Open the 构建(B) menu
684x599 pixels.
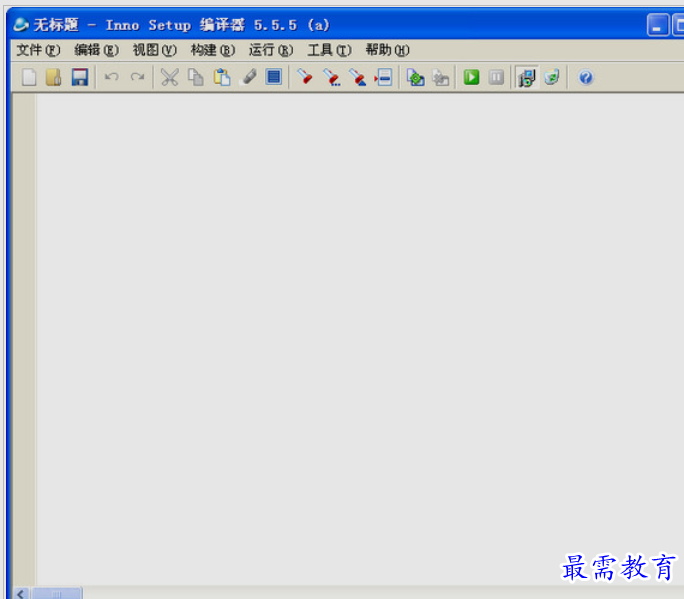coord(213,50)
